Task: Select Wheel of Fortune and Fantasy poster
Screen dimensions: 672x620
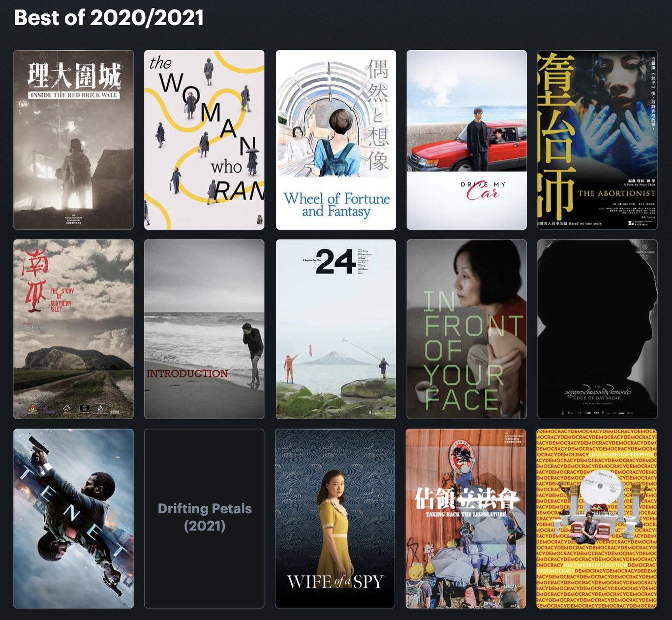Action: pos(336,140)
